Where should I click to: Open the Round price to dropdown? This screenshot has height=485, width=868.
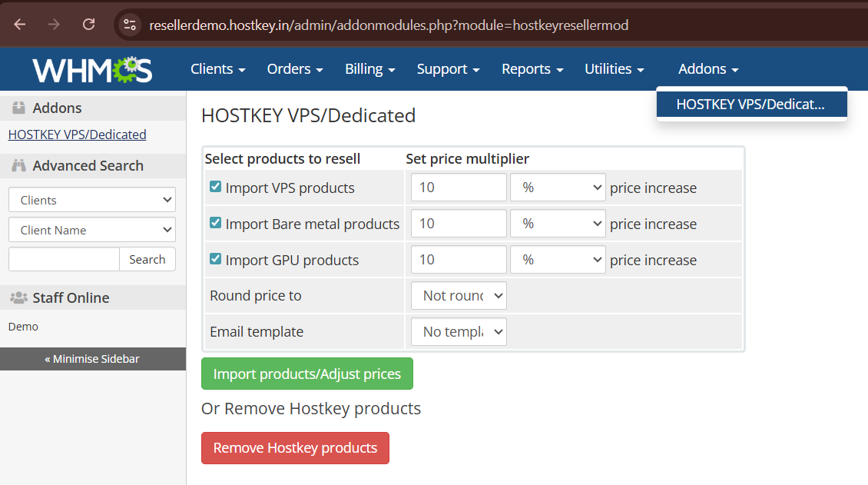pos(459,296)
